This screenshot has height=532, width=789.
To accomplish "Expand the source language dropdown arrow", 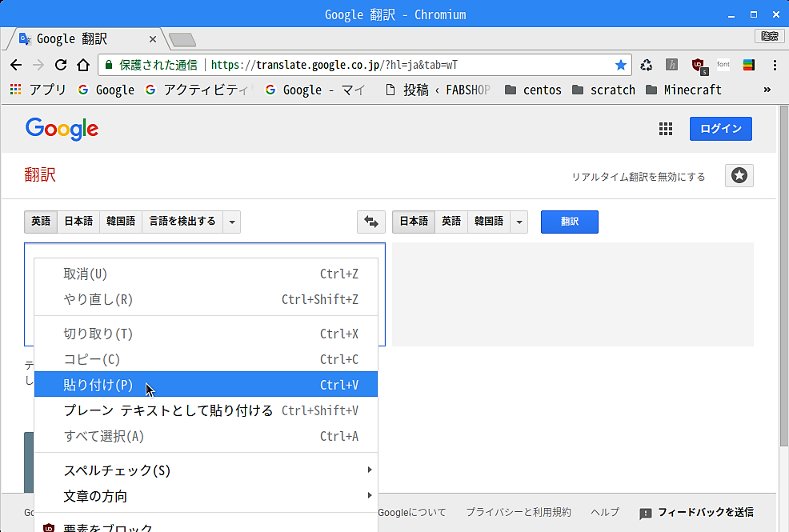I will point(232,222).
